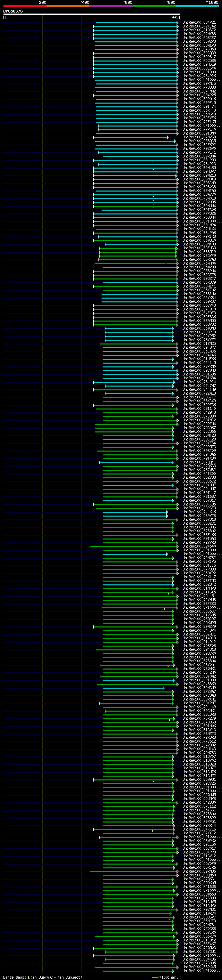Screen dimensions: 222x980
Task: Select the UniRef100_A9RFJ5 label
Action: click(x=199, y=103)
